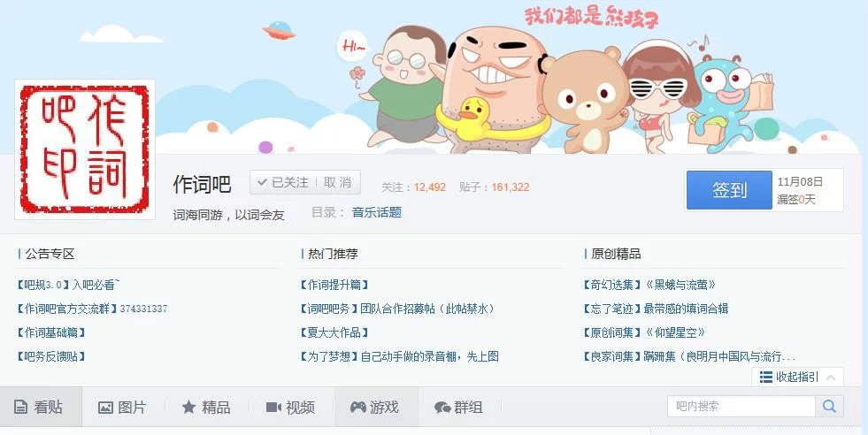Click the 看贴 document icon

[20, 408]
